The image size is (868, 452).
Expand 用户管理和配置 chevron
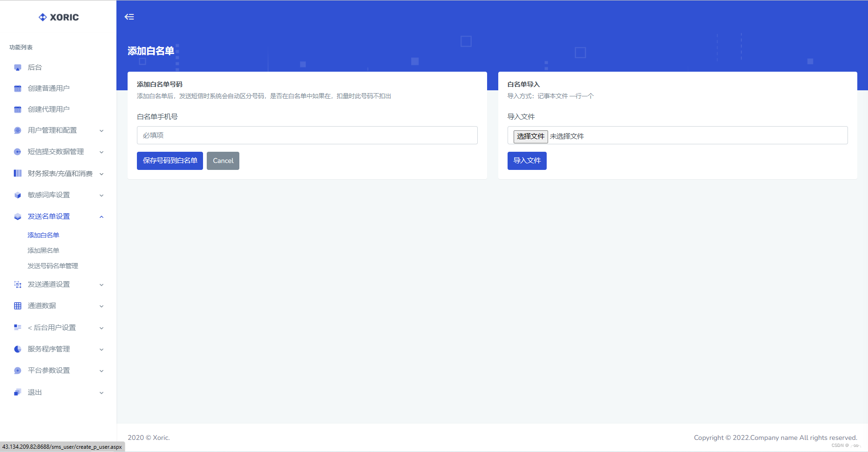click(102, 131)
